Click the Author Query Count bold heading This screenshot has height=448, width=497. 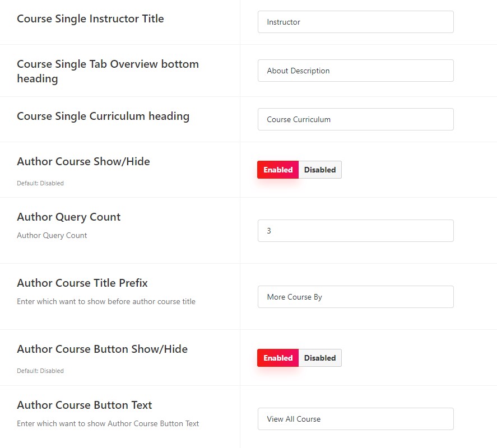coord(69,217)
